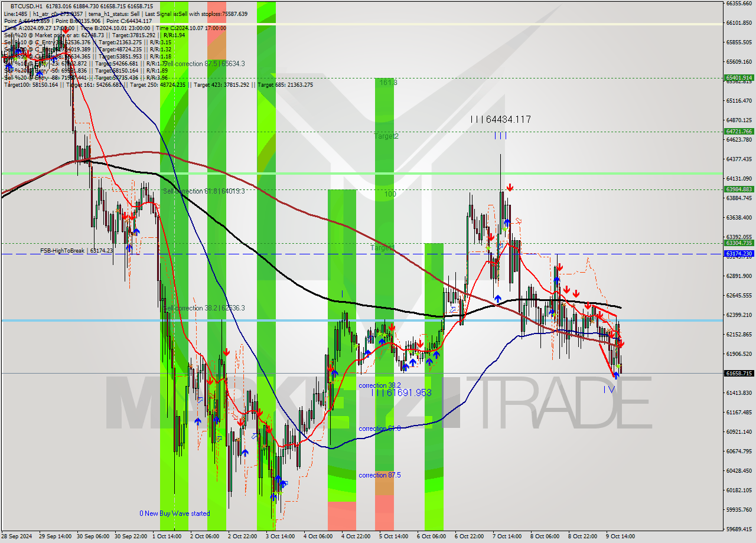Select the '0 New Buy Wave started' text
Image resolution: width=756 pixels, height=543 pixels.
[175, 513]
